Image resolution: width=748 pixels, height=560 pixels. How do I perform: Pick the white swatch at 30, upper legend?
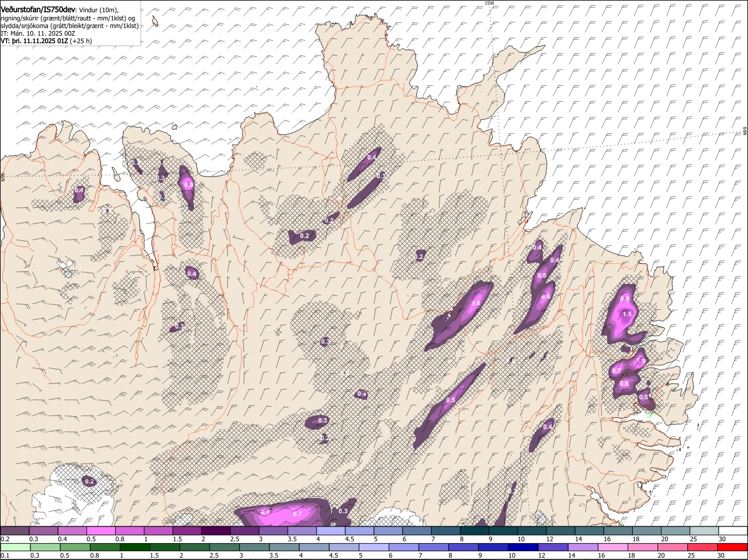(x=733, y=531)
